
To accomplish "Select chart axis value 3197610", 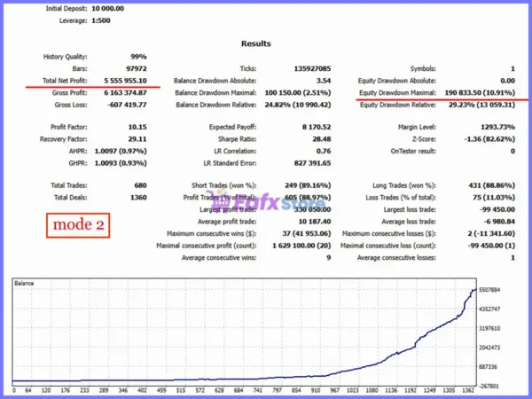I will (489, 329).
